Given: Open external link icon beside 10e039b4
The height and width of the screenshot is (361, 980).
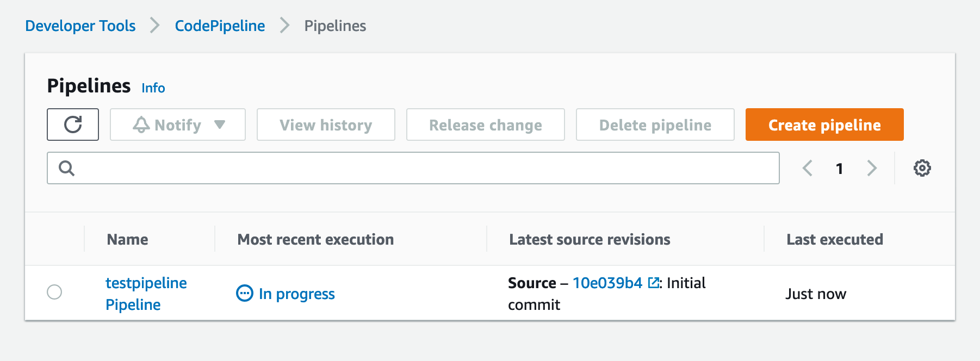Looking at the screenshot, I should (653, 283).
